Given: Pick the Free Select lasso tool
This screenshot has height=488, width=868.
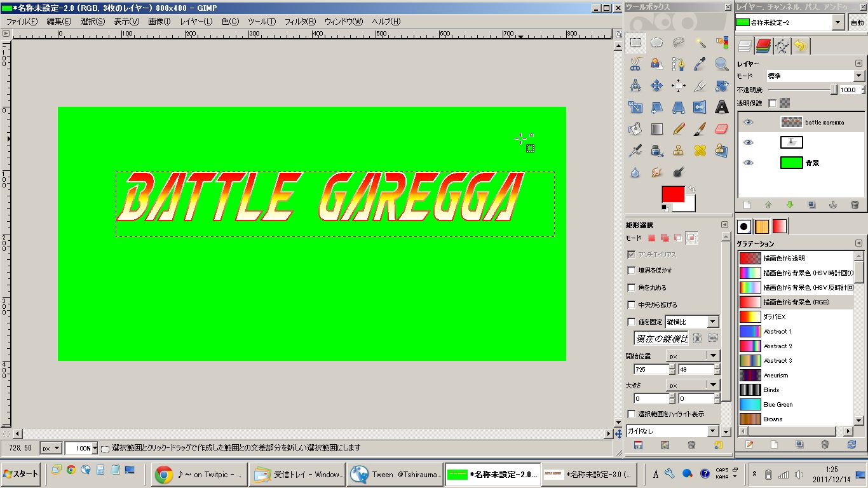Looking at the screenshot, I should coord(679,43).
